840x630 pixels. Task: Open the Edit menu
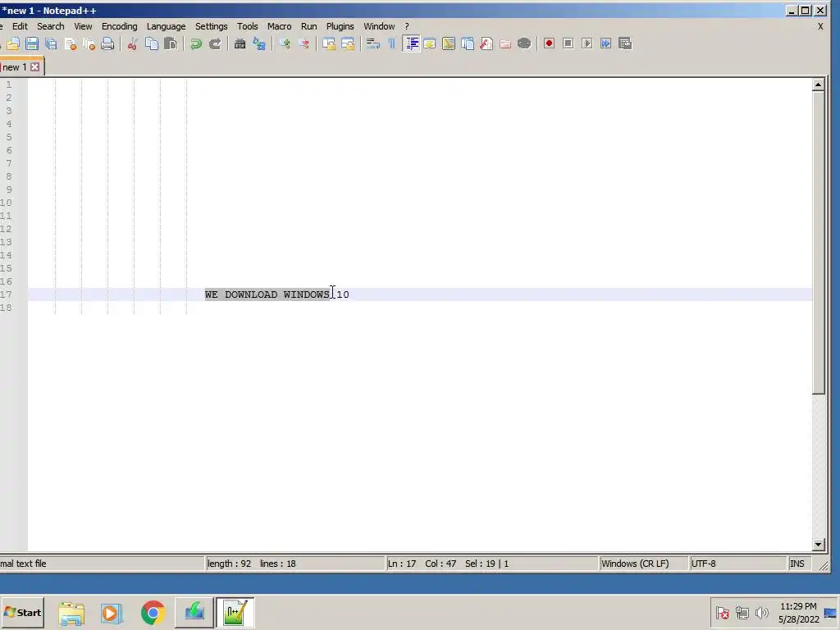point(20,26)
